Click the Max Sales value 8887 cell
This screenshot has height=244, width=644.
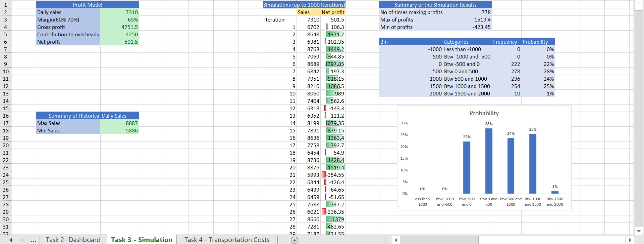[x=119, y=123]
